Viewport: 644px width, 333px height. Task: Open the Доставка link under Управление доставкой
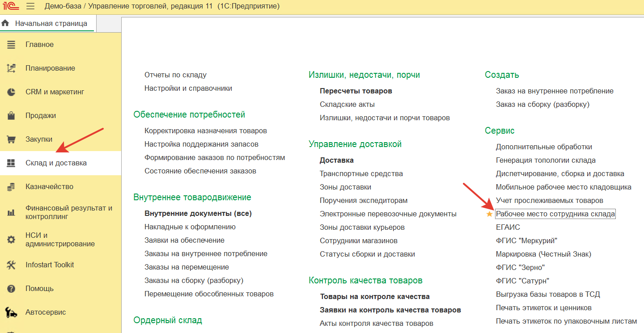(337, 160)
